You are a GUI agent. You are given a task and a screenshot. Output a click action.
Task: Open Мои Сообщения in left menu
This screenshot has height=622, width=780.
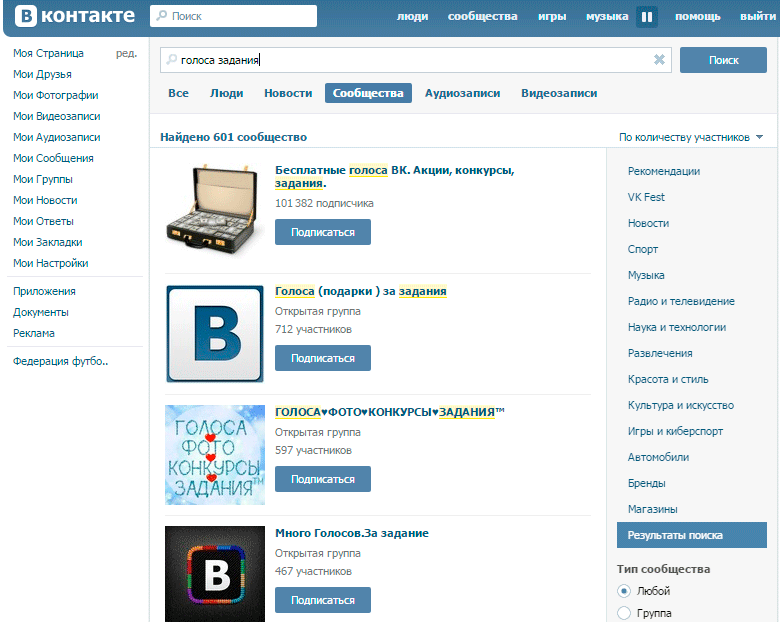53,158
